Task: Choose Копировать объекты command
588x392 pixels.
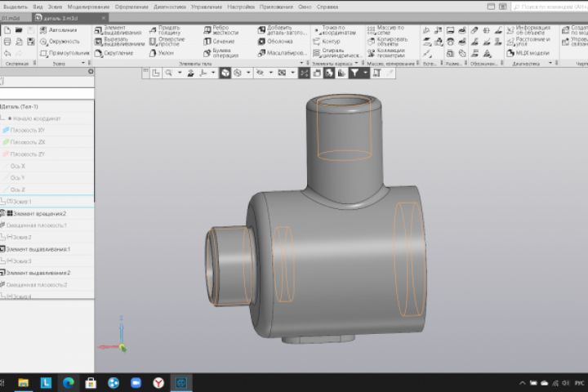Action: coord(387,42)
